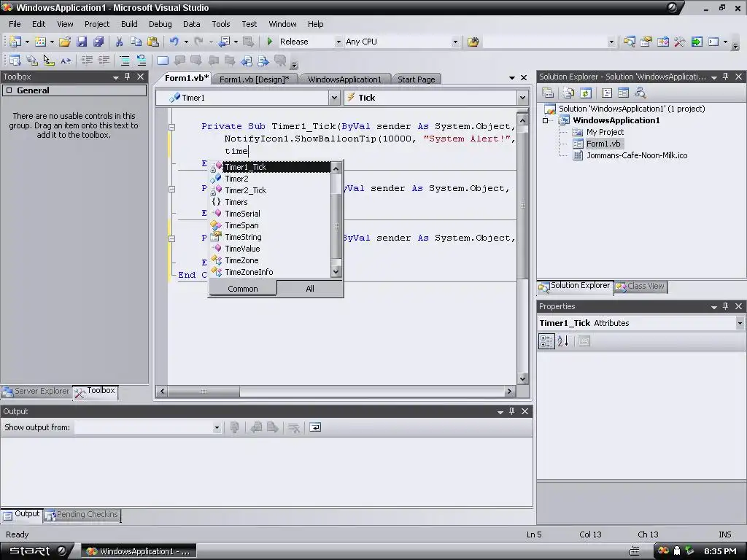Image resolution: width=747 pixels, height=560 pixels.
Task: Toggle auto-hide pin on Toolbox panel
Action: pos(127,77)
